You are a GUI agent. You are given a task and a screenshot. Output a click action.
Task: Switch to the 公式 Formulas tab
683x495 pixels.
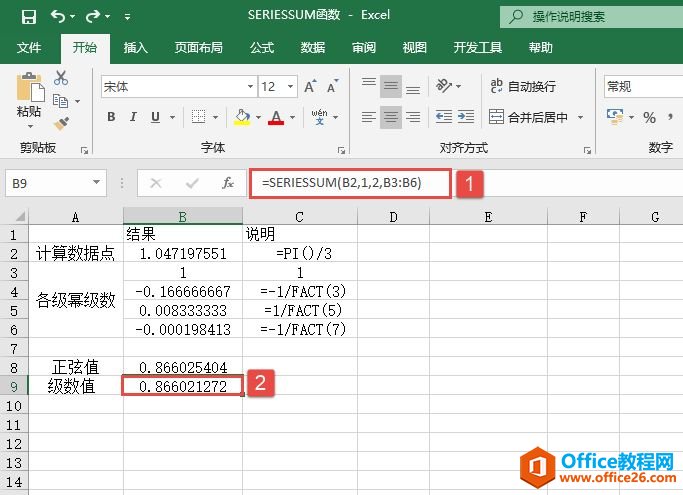point(262,47)
